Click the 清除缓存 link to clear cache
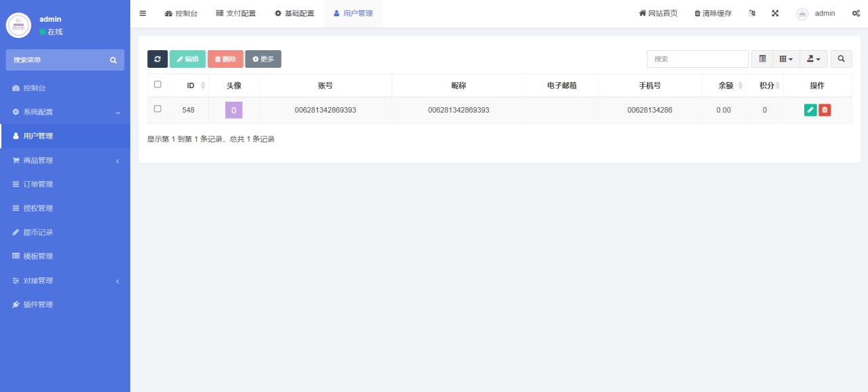The width and height of the screenshot is (868, 392). pos(713,13)
